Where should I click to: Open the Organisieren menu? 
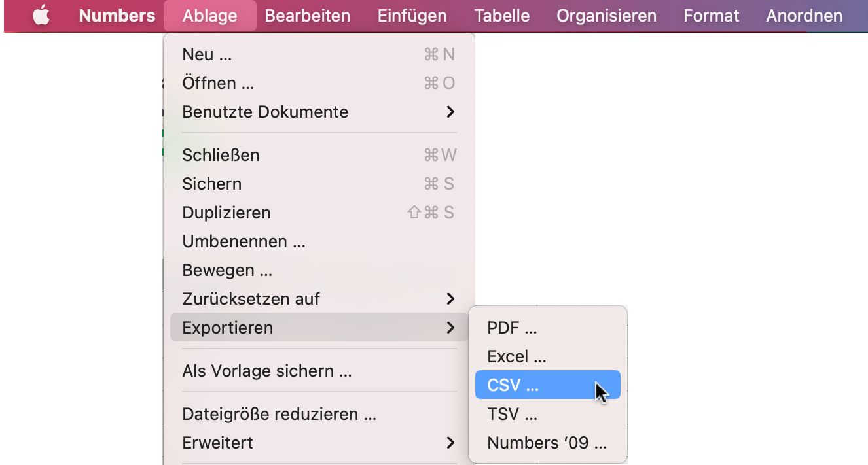(606, 15)
